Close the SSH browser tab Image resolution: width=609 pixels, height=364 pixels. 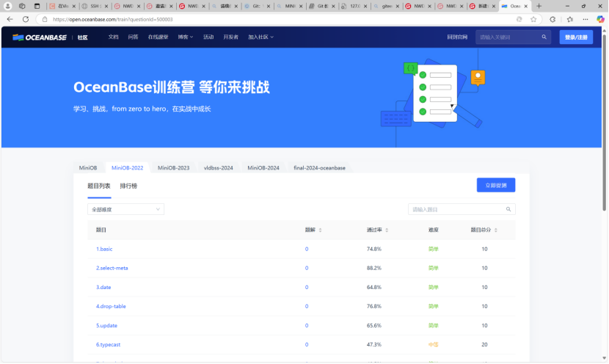[106, 6]
